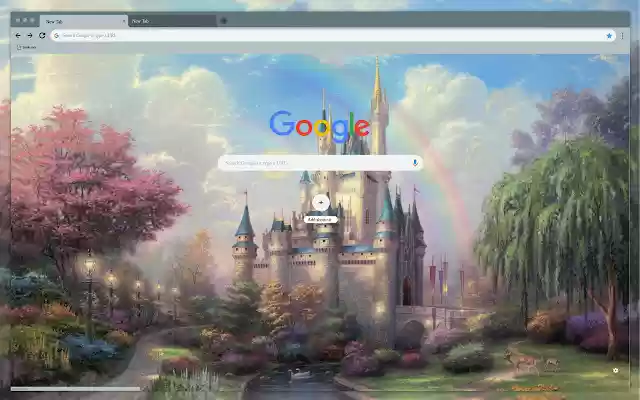640x400 pixels.
Task: Open the bookmarks bar item
Action: (x=27, y=47)
